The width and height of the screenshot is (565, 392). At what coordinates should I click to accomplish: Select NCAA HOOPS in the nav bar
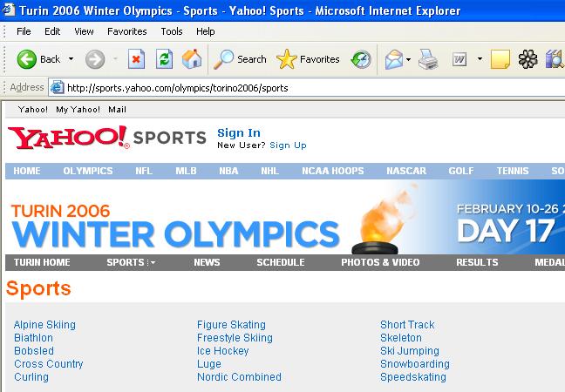(x=333, y=171)
